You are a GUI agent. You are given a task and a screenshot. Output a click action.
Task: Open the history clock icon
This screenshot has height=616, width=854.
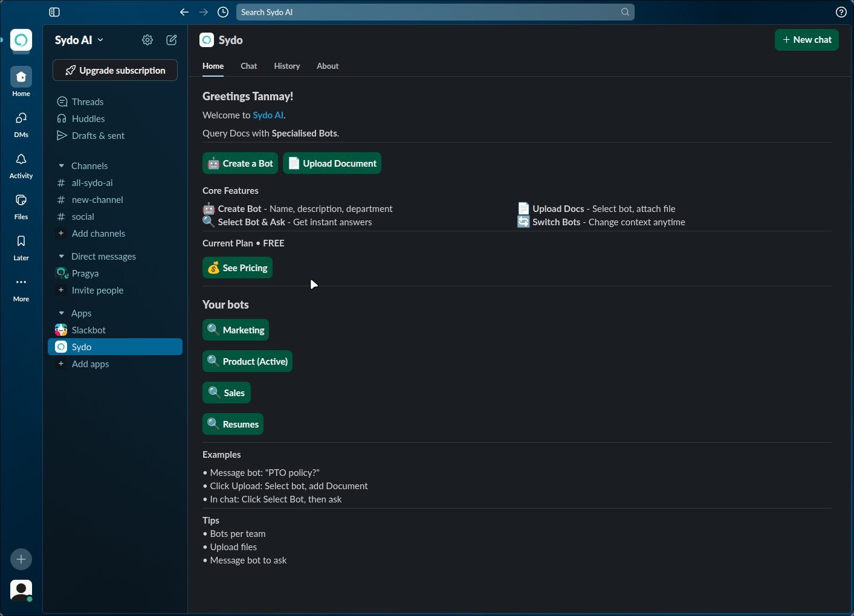223,12
